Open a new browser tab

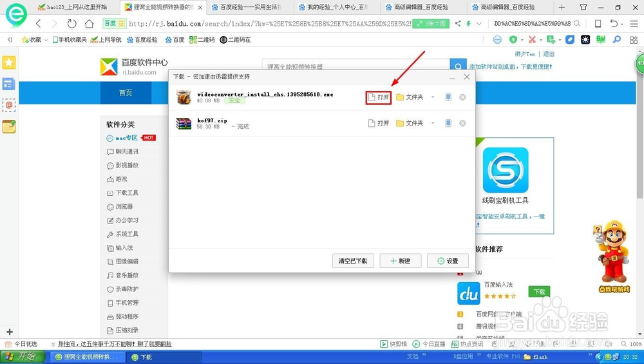point(562,7)
